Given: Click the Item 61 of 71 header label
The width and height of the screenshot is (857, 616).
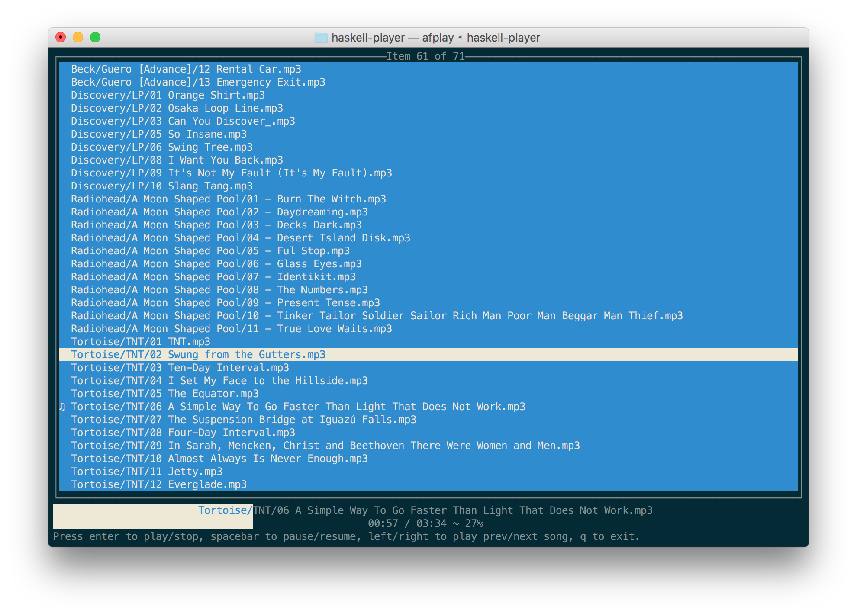Looking at the screenshot, I should point(425,56).
